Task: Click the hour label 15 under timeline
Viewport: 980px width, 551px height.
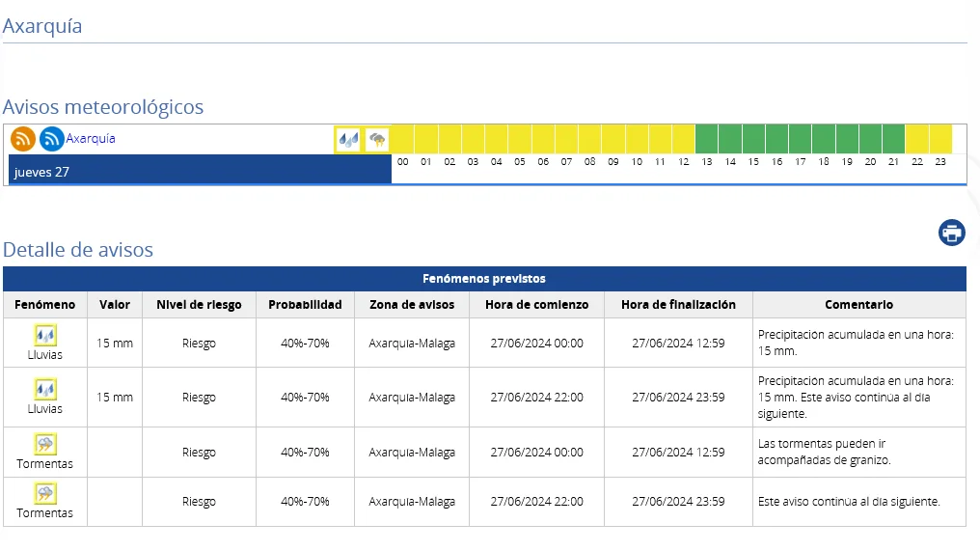Action: pos(753,161)
